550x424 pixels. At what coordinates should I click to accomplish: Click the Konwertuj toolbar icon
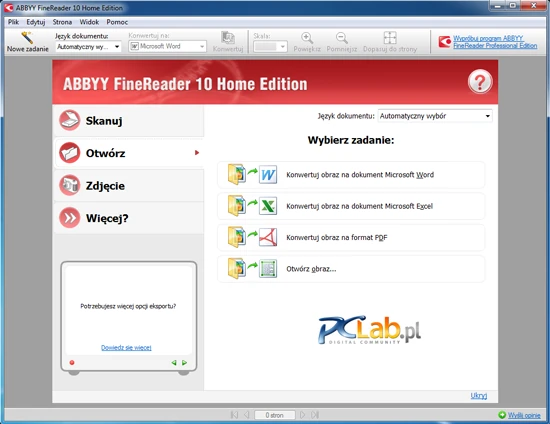point(228,38)
